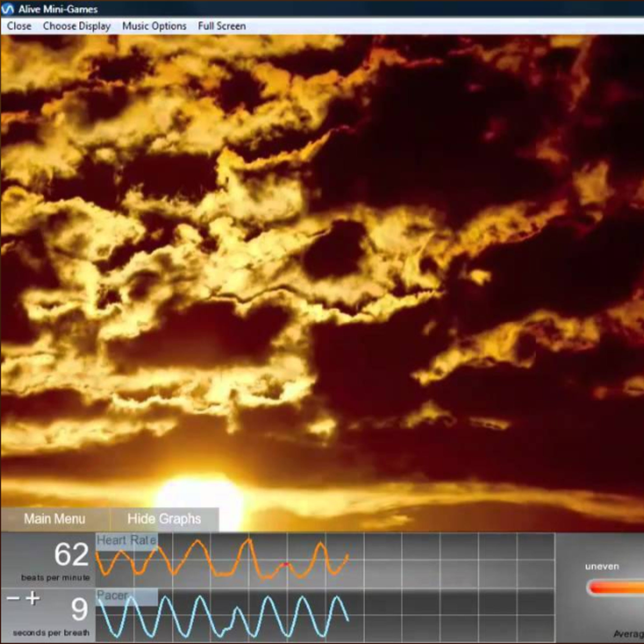The height and width of the screenshot is (644, 644).
Task: Click the 62 beats per minute value
Action: 71,554
